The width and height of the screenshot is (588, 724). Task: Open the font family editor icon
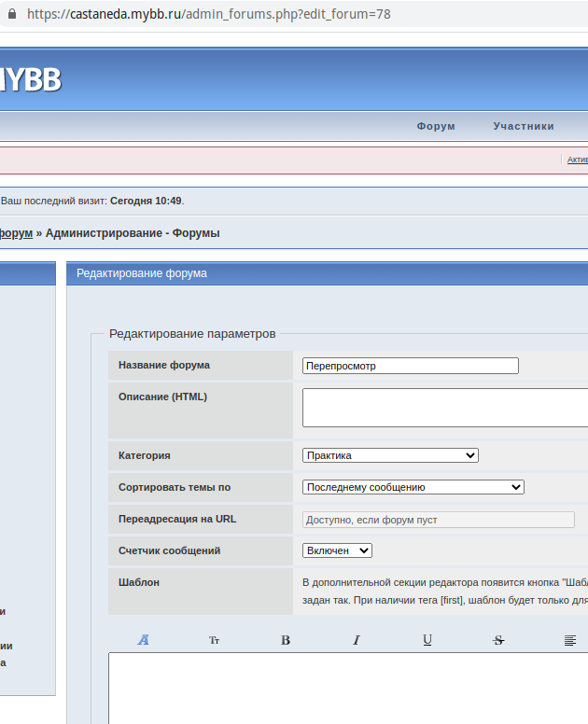click(x=143, y=640)
